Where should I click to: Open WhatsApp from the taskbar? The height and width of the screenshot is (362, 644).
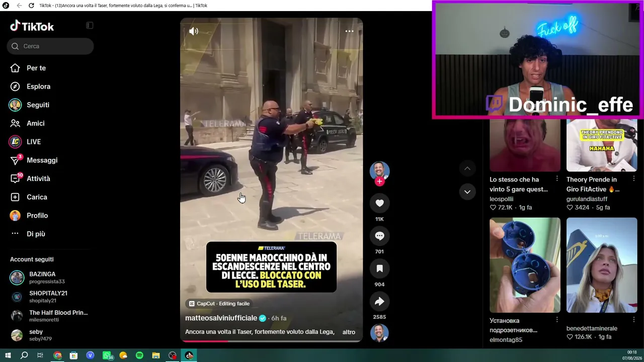[x=107, y=355]
